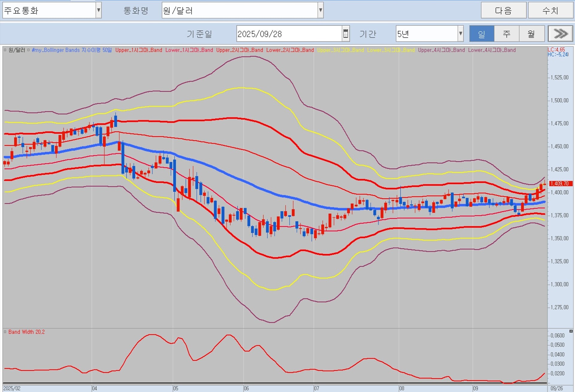
Task: Open the calendar picker beside the date field
Action: point(346,34)
